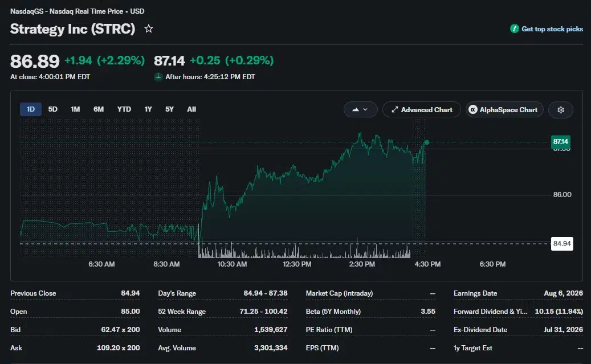Click the 86.89 closing price

point(35,61)
